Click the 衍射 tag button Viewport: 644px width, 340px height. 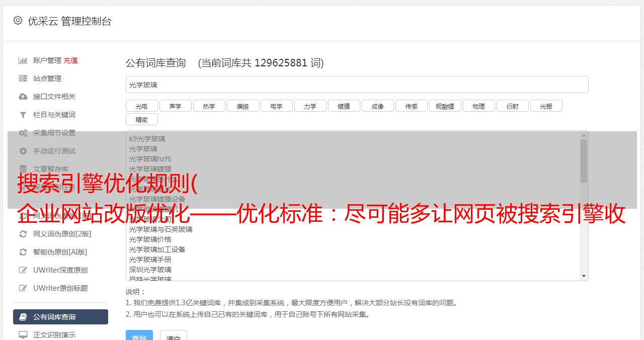512,106
